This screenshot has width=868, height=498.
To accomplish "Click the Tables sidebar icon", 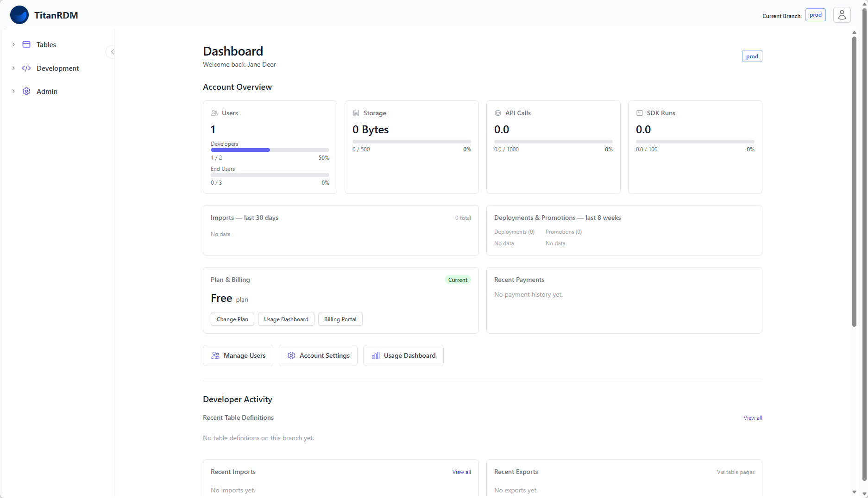I will pos(26,44).
